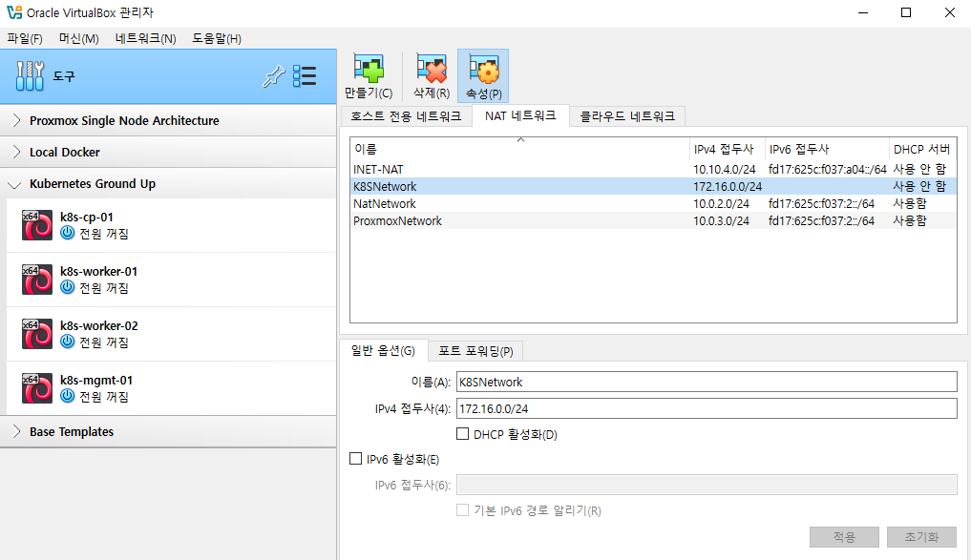Select the k8s-cp-01 machine name

click(87, 218)
